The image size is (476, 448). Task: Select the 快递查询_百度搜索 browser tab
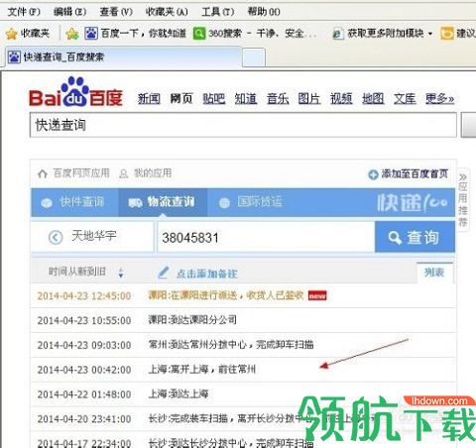(x=124, y=57)
